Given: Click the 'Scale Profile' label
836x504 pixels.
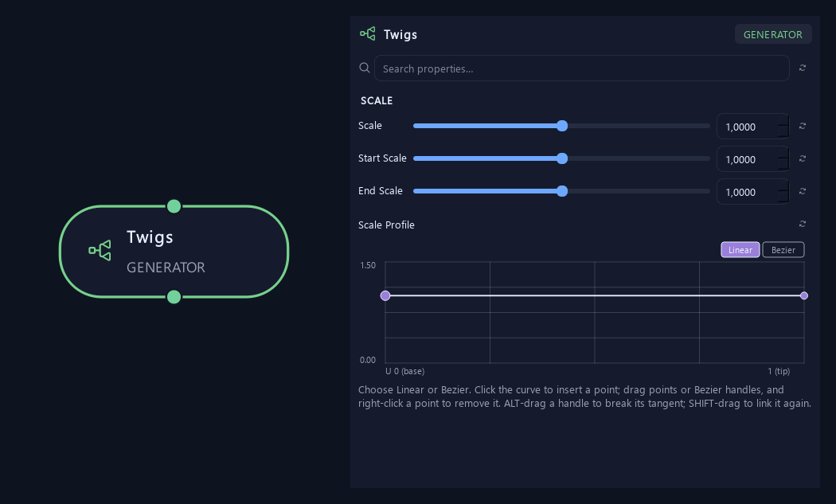Looking at the screenshot, I should coord(386,225).
